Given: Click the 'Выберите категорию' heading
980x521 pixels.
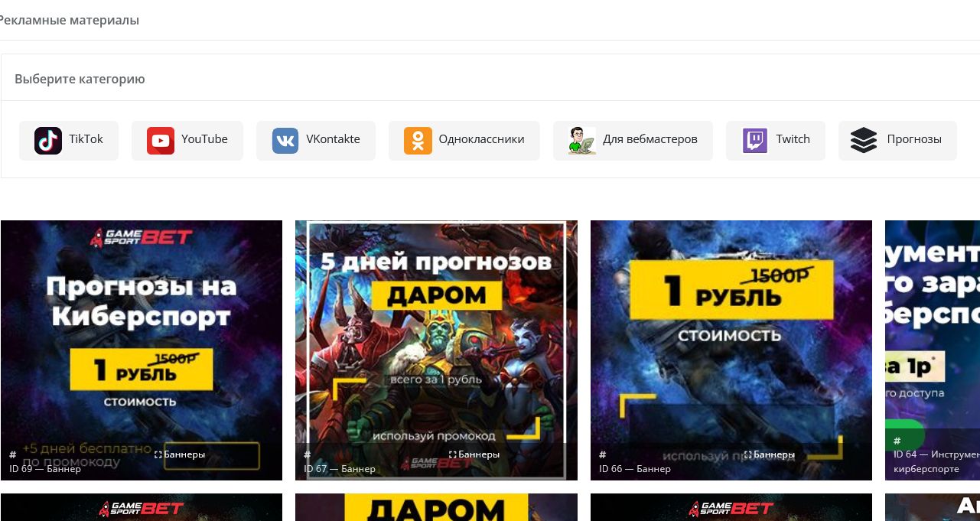Looking at the screenshot, I should 80,79.
